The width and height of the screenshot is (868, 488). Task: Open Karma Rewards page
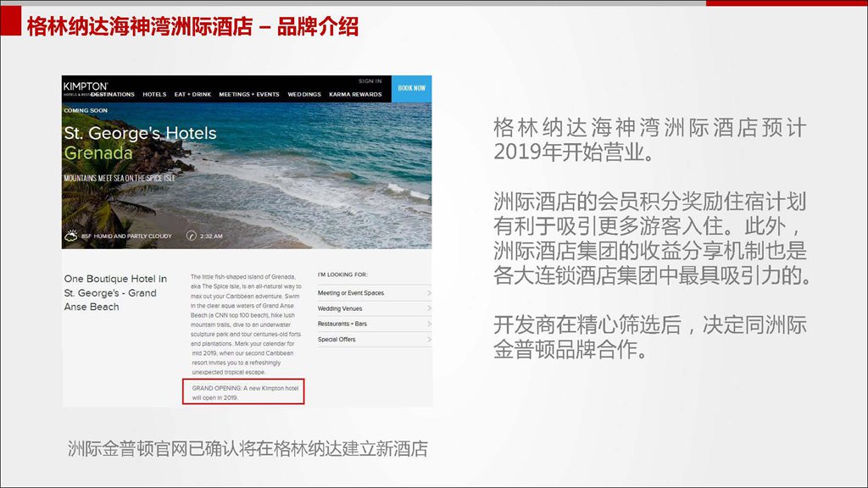[355, 94]
